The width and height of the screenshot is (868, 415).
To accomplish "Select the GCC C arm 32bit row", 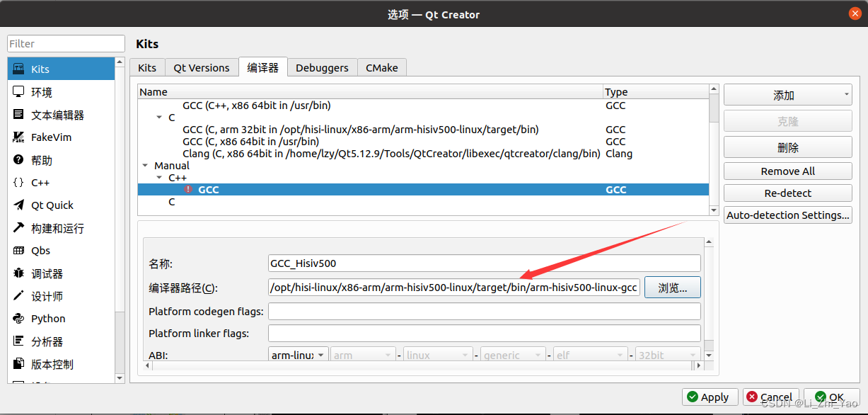I will pyautogui.click(x=423, y=129).
